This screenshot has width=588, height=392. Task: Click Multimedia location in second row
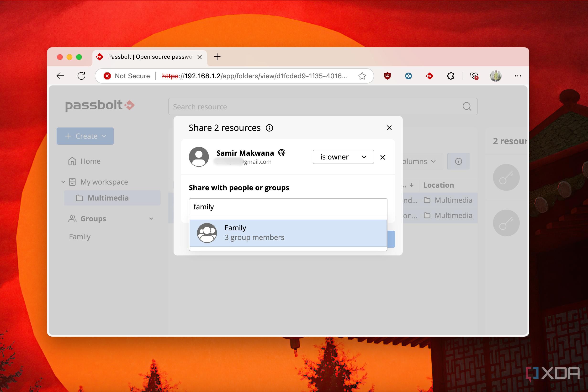click(448, 216)
